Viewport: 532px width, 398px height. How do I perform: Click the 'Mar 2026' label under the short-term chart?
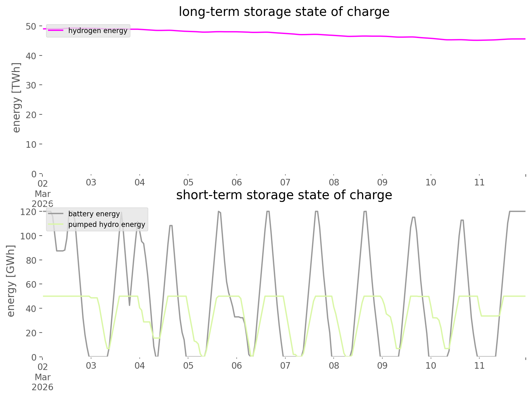pos(43,382)
